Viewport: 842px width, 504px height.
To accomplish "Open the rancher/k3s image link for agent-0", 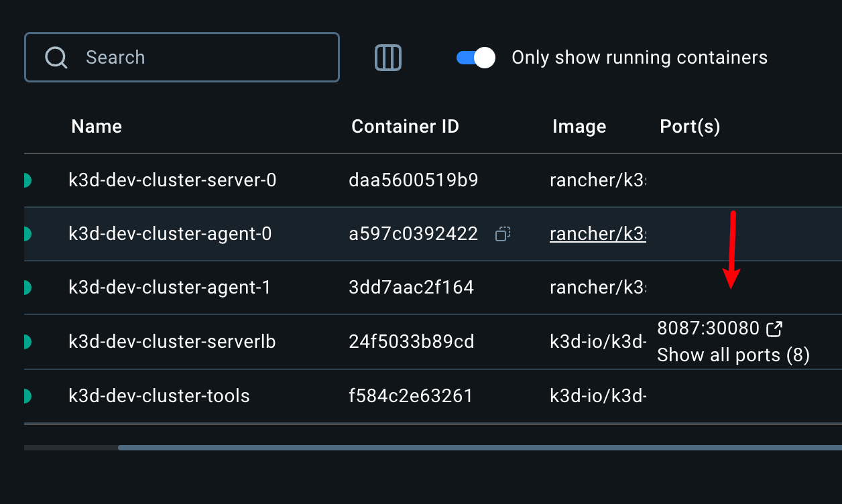I will 597,234.
